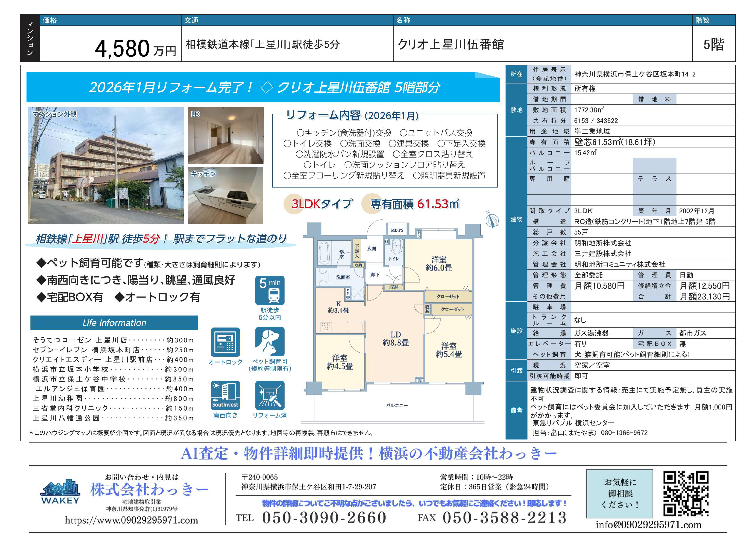Open the LD room photo

point(225,135)
